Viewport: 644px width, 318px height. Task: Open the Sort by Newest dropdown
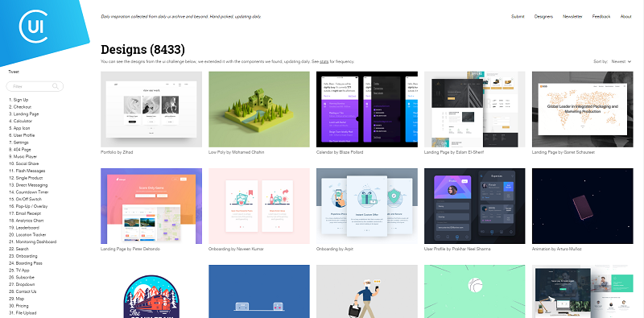621,62
